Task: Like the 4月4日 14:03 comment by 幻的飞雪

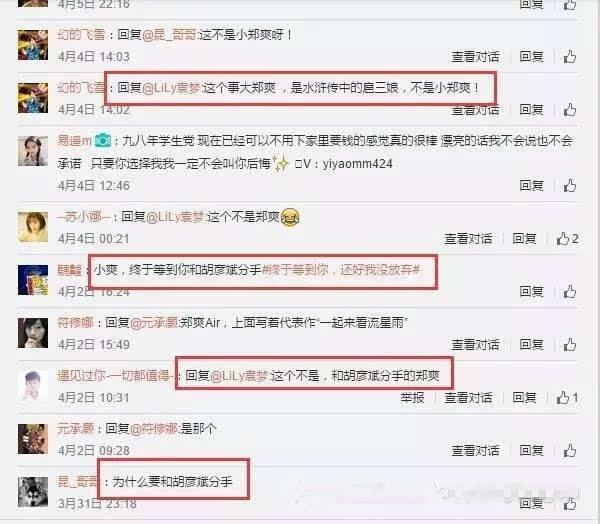Action: [570, 57]
